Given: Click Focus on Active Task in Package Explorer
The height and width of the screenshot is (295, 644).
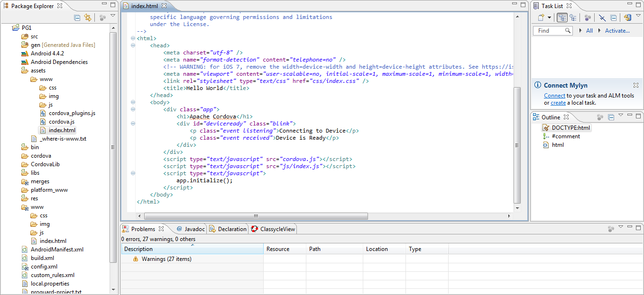Looking at the screenshot, I should coord(102,18).
